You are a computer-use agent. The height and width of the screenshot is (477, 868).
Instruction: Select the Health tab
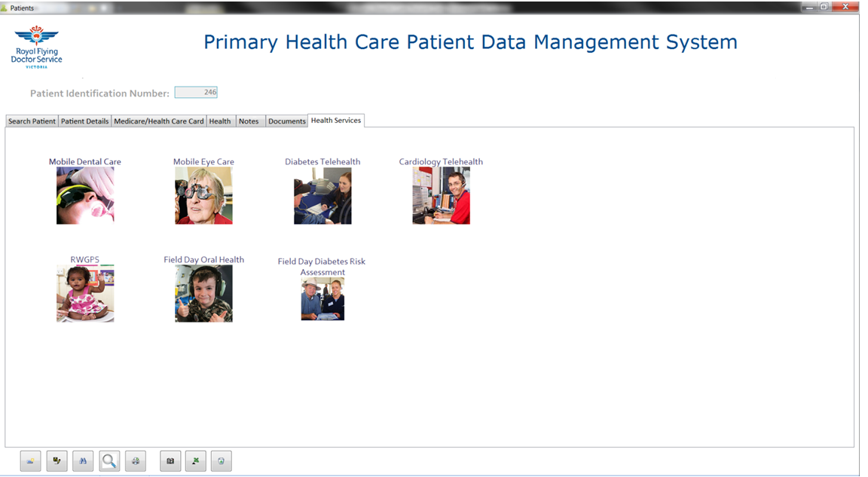[x=220, y=121]
